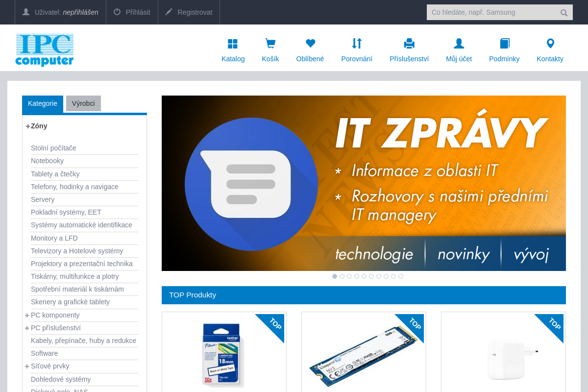Viewport: 588px width, 392px height.
Task: Open Kabely, přepínače, huby a redukce
Action: pyautogui.click(x=83, y=341)
